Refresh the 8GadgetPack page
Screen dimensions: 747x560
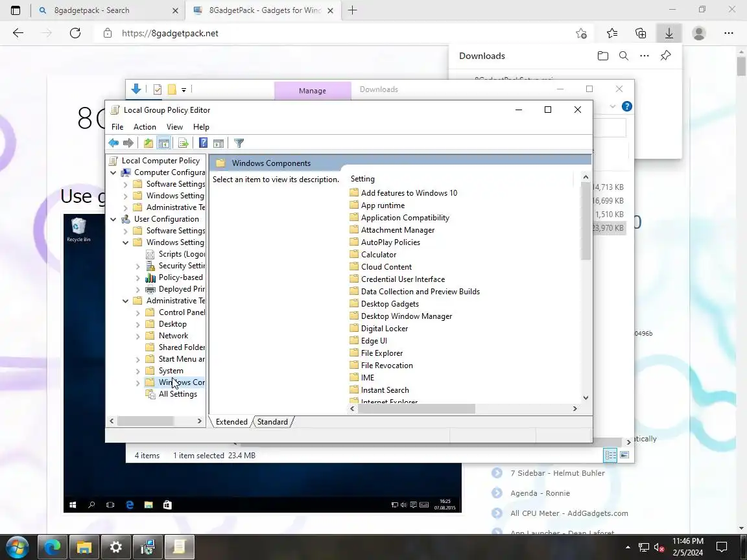(x=75, y=33)
